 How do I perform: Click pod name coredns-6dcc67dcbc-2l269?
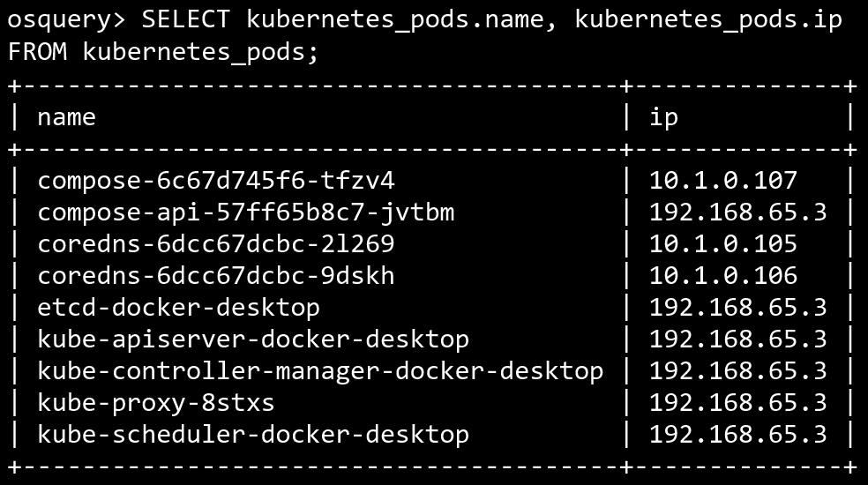pos(216,244)
